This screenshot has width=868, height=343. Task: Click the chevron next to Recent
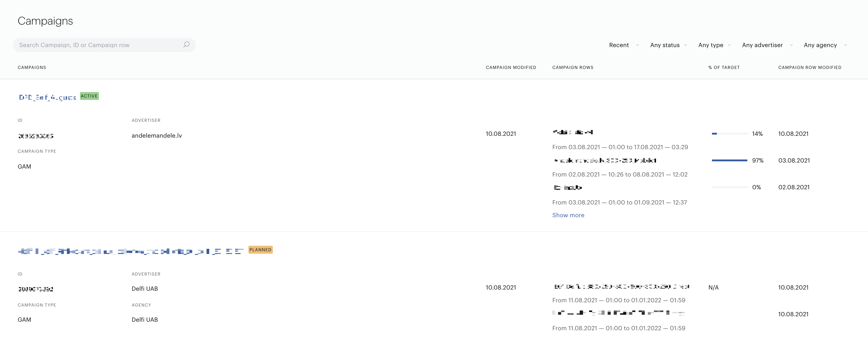click(x=637, y=45)
